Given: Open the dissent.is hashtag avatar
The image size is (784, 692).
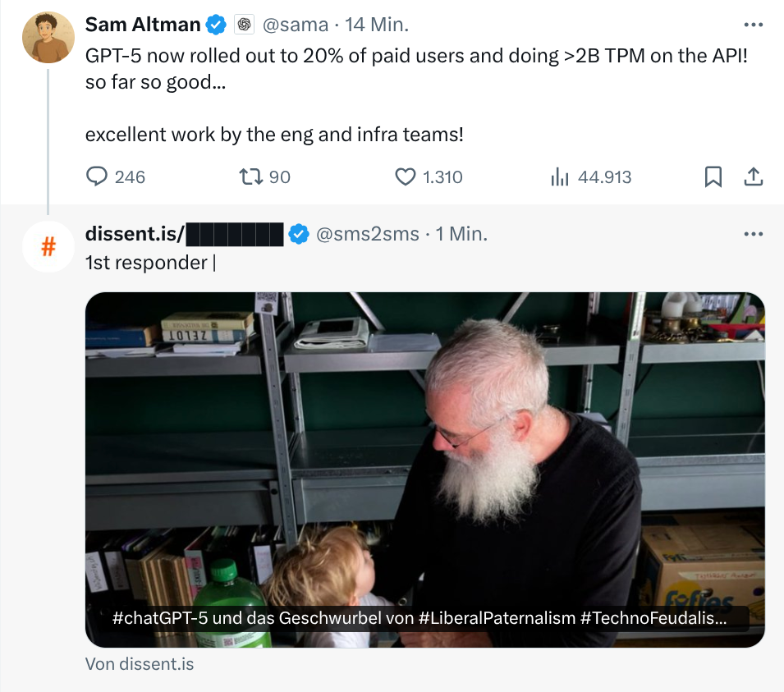Looking at the screenshot, I should click(x=48, y=246).
